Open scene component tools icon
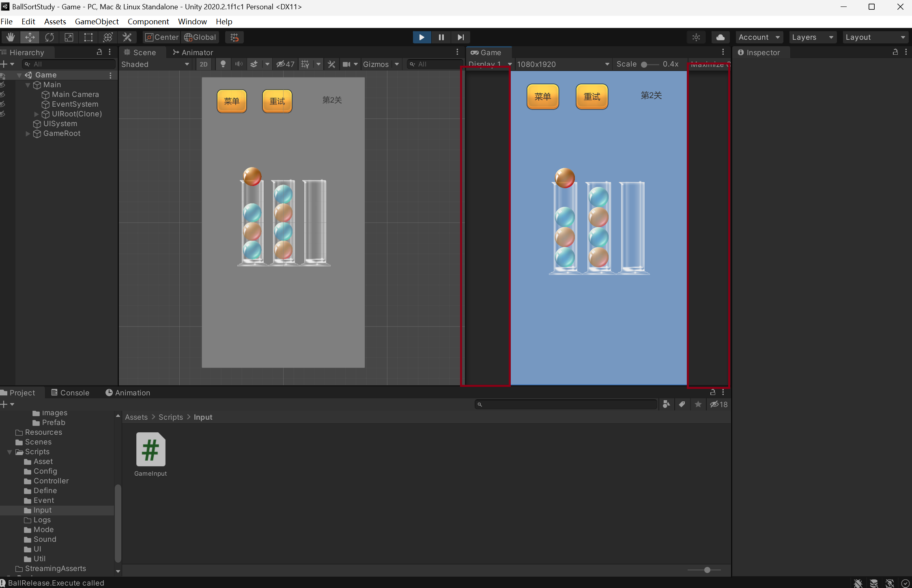Viewport: 912px width, 588px height. (331, 64)
